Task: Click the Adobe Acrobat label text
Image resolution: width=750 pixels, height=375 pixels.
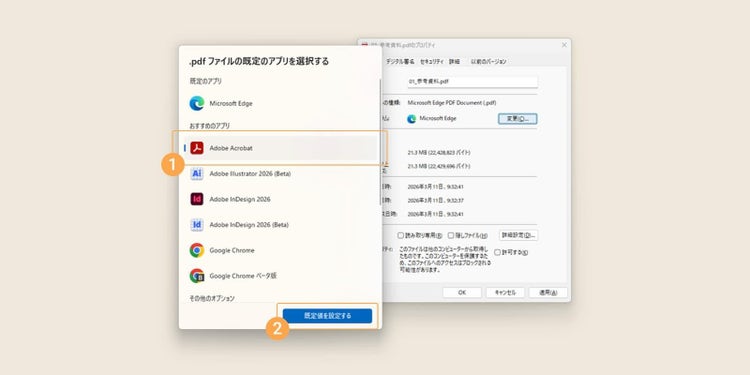Action: 231,148
